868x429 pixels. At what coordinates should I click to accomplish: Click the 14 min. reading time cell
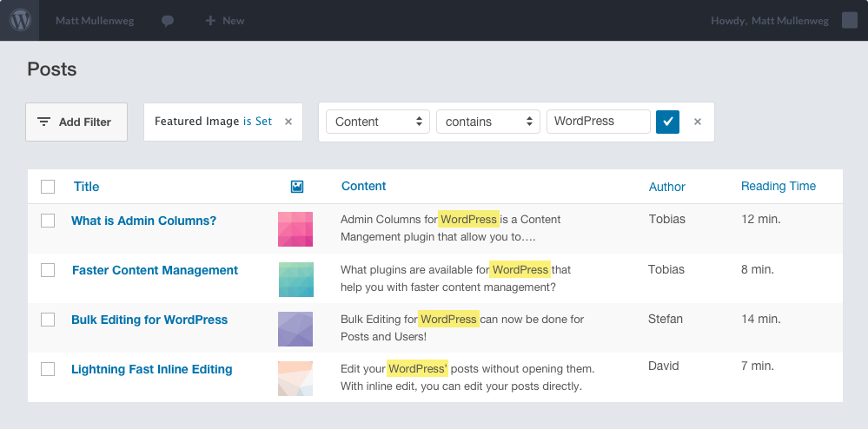761,319
